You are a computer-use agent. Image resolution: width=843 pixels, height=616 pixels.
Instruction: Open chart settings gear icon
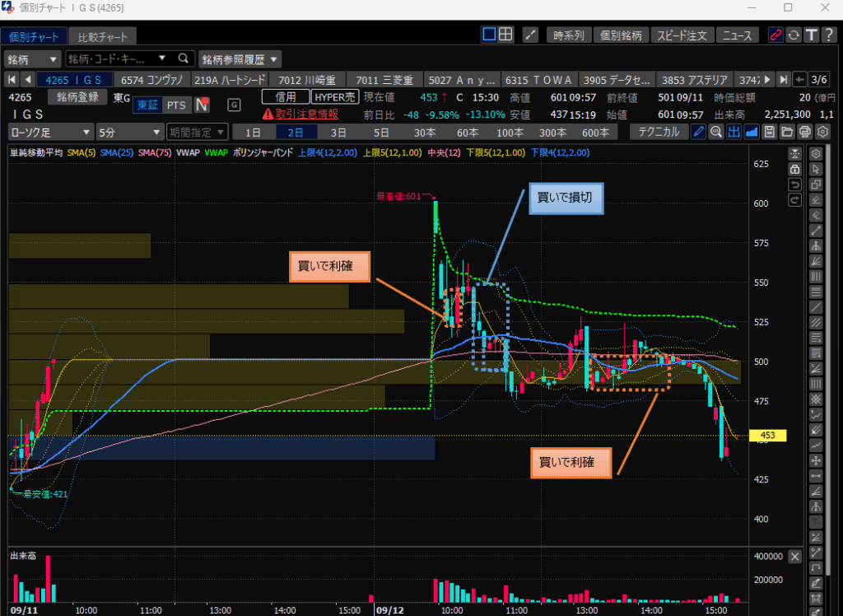822,132
